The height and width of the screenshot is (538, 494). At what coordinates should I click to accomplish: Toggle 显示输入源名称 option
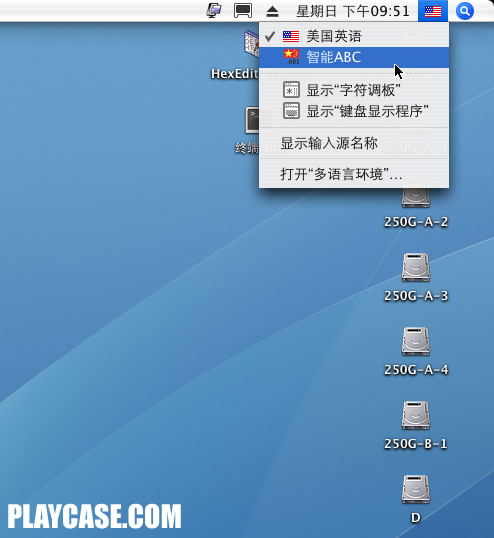pyautogui.click(x=354, y=143)
